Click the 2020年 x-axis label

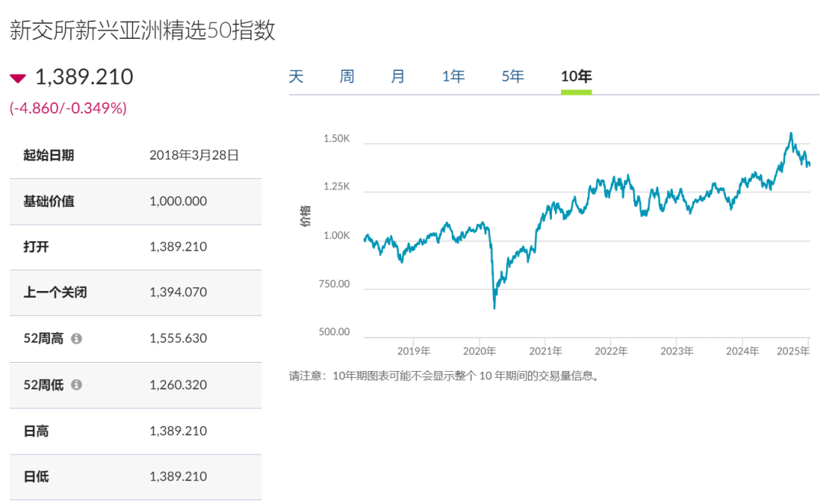(479, 351)
